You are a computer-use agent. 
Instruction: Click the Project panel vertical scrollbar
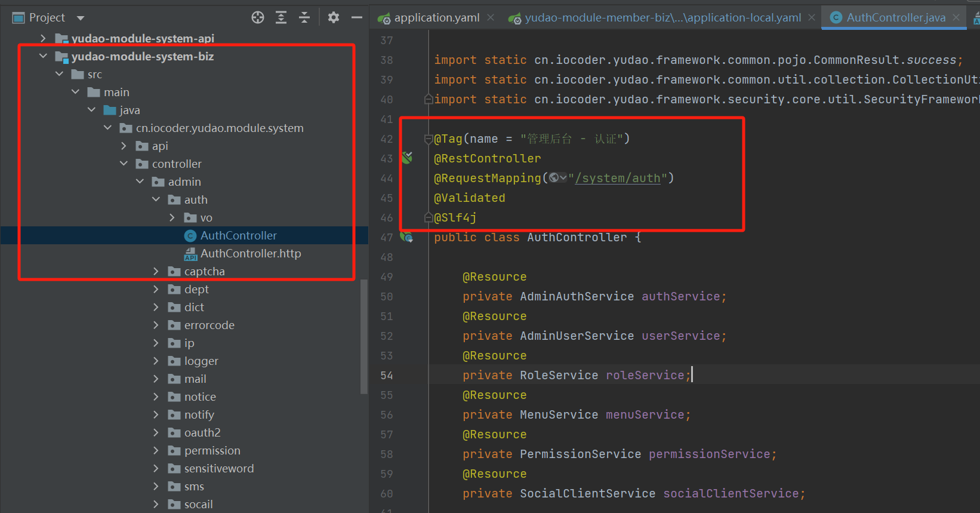pos(363,337)
